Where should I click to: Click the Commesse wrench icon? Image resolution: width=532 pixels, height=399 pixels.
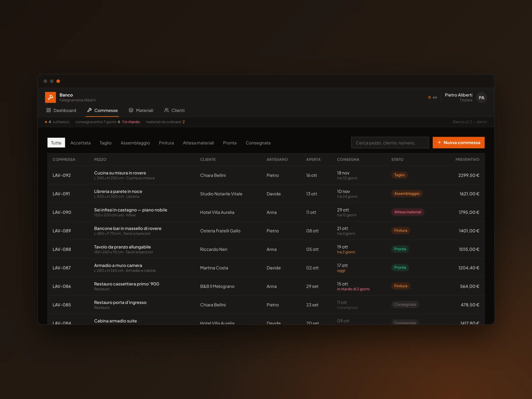tap(90, 110)
